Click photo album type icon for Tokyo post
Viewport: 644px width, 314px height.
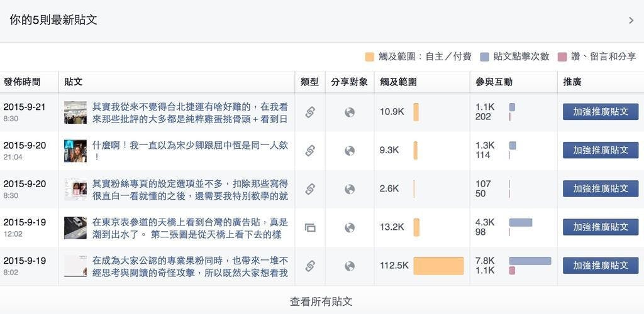pos(310,227)
